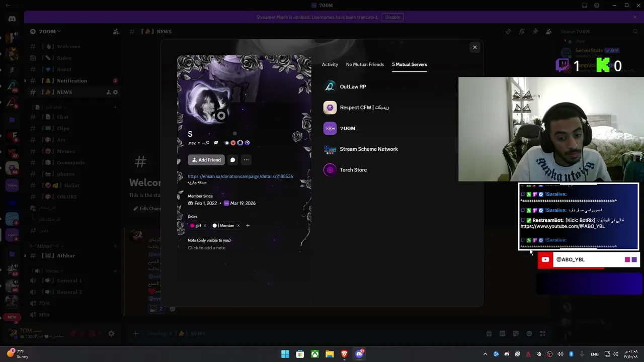
Task: Click white Member role color dot
Action: [x=215, y=226]
